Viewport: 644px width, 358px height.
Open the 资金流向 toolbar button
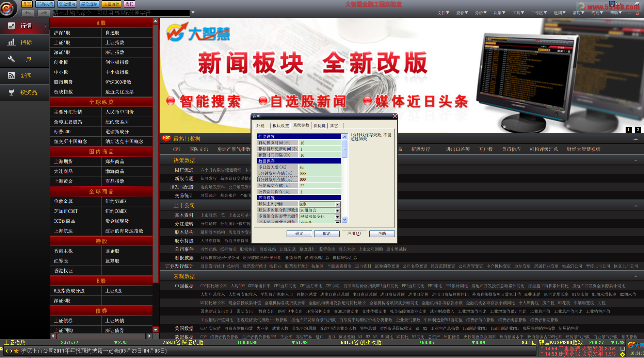[x=67, y=4]
